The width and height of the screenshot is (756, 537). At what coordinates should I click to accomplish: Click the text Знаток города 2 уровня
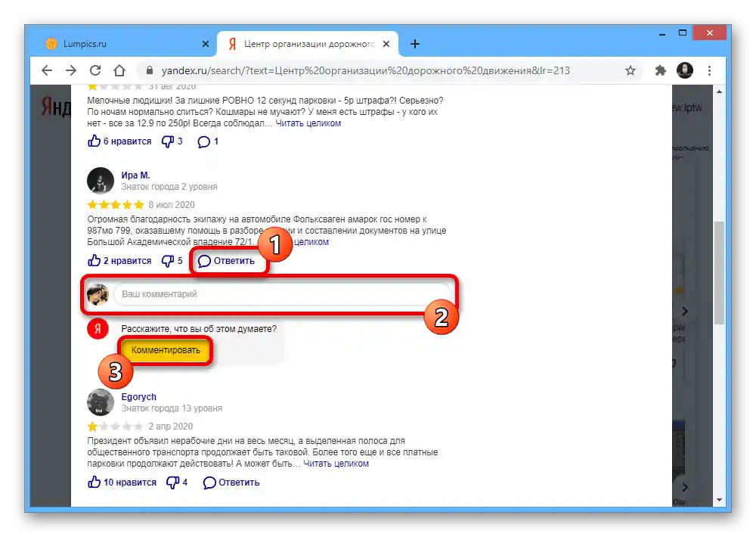pyautogui.click(x=169, y=187)
